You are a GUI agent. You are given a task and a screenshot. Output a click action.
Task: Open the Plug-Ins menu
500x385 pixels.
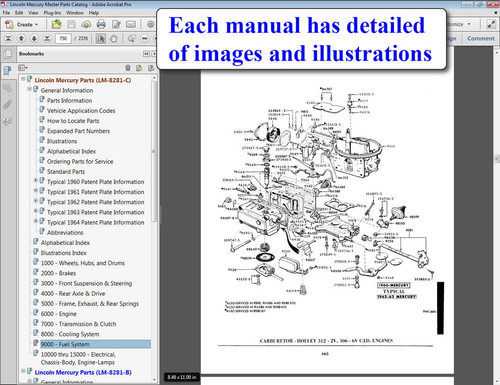click(x=52, y=13)
